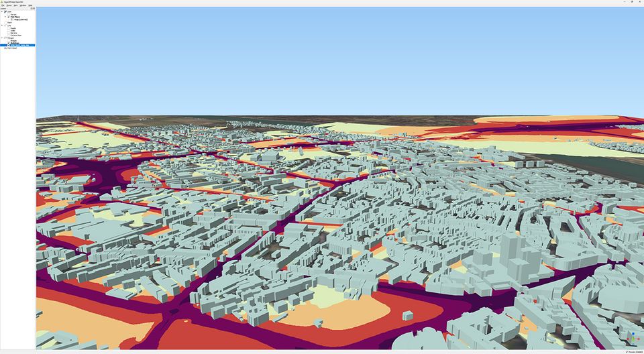Click the 3D axis navigation gizmo
This screenshot has height=354, width=644.
click(x=633, y=339)
